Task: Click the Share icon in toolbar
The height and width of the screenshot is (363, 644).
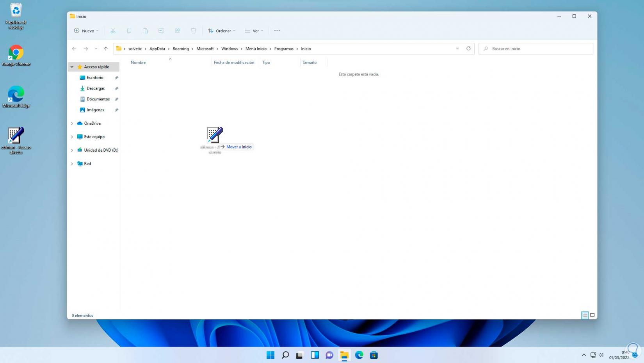Action: click(x=177, y=31)
